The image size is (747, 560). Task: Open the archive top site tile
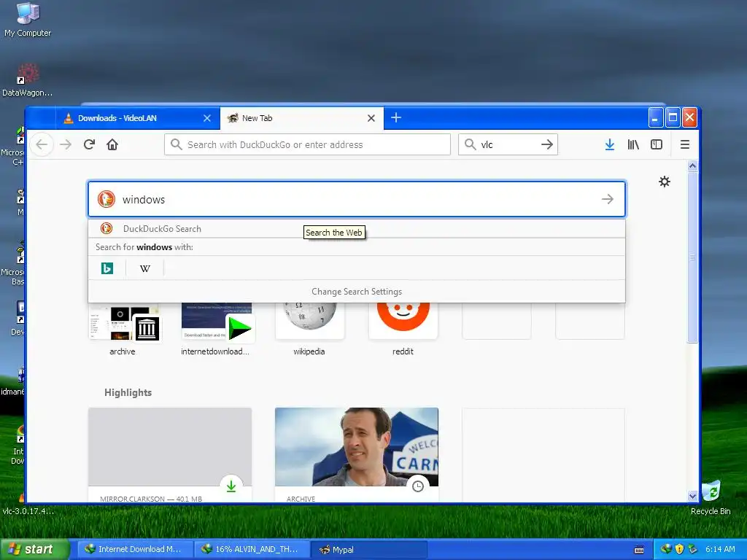tap(123, 329)
